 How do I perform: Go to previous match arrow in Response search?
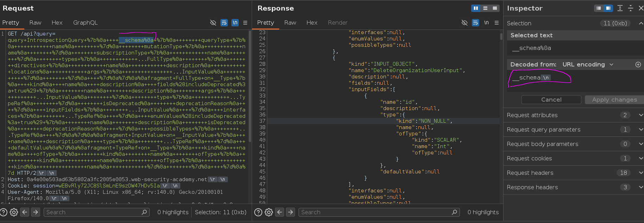pos(280,212)
